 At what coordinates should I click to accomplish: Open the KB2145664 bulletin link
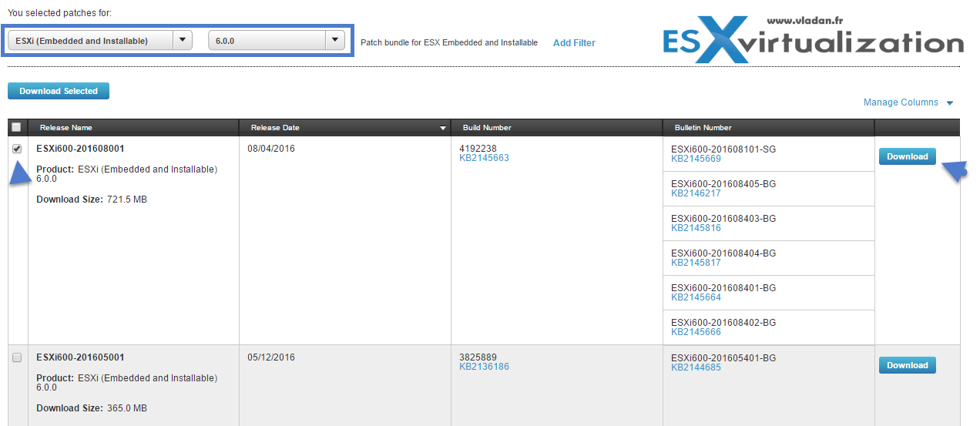pyautogui.click(x=696, y=297)
